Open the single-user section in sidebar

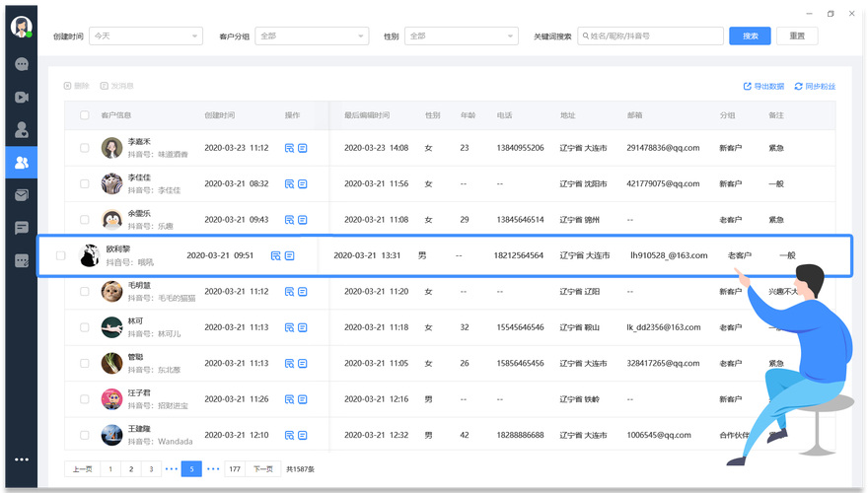click(22, 130)
